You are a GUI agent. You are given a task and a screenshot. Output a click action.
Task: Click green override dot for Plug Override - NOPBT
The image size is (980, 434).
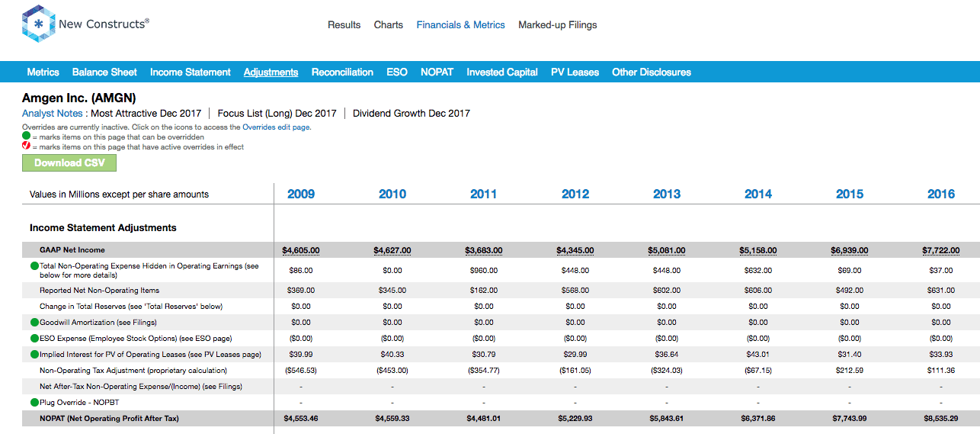[34, 402]
